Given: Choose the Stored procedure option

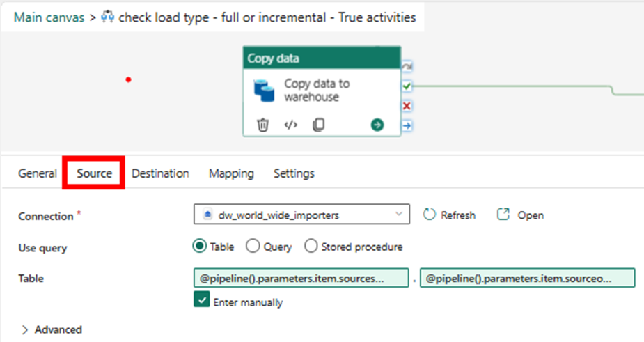Looking at the screenshot, I should [311, 247].
